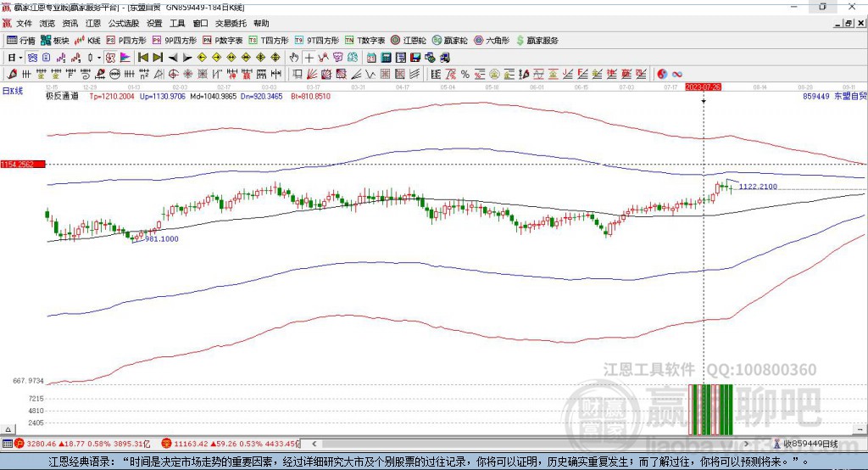The width and height of the screenshot is (868, 470).
Task: Open the 9P四方形 tool
Action: (175, 41)
